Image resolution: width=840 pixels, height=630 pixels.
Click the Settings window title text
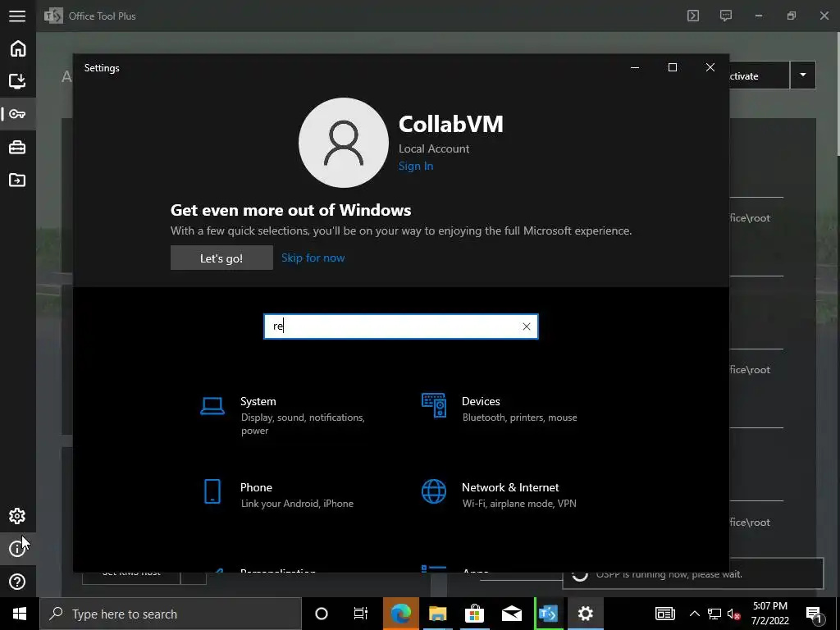click(102, 68)
